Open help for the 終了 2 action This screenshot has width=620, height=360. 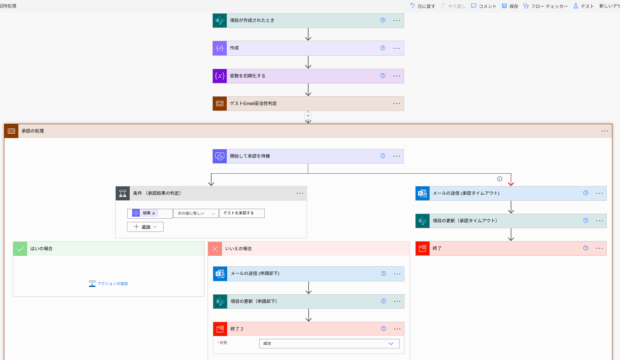384,329
